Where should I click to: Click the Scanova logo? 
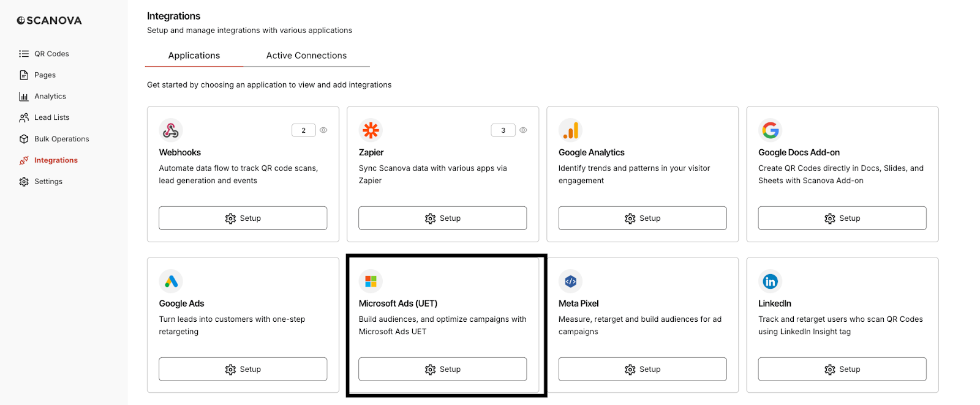[49, 20]
